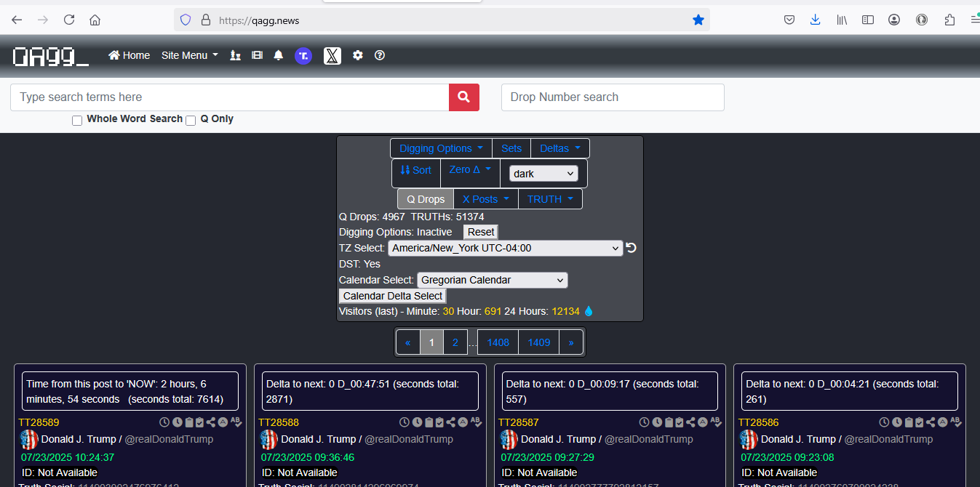This screenshot has height=487, width=980.
Task: Open the Gregorian Calendar select box
Action: (493, 280)
